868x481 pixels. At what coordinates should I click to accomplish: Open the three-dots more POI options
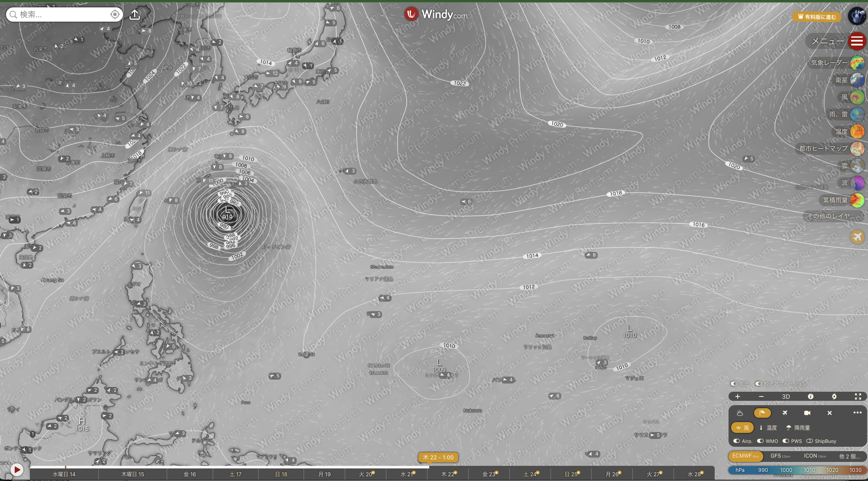(857, 413)
